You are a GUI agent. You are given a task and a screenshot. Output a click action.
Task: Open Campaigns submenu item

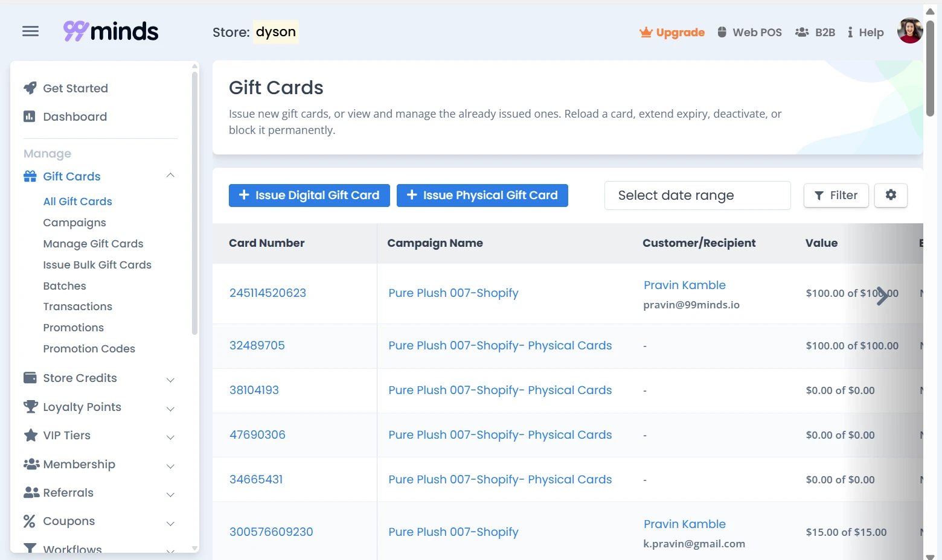click(74, 223)
